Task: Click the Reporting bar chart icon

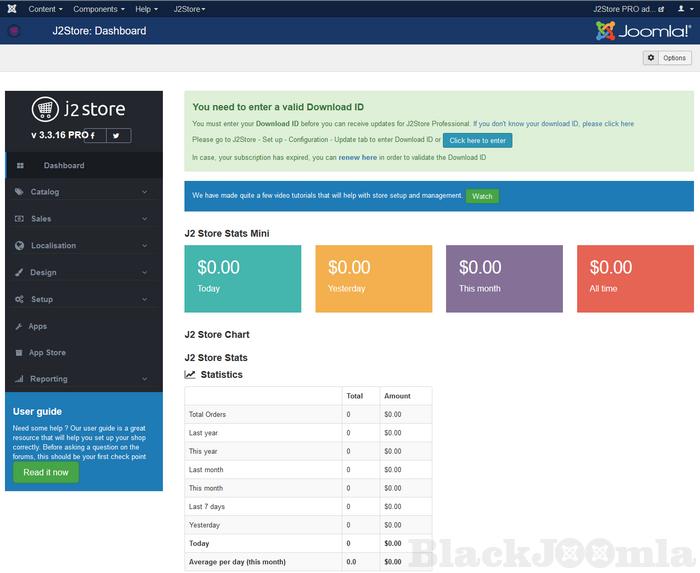Action: pos(20,379)
